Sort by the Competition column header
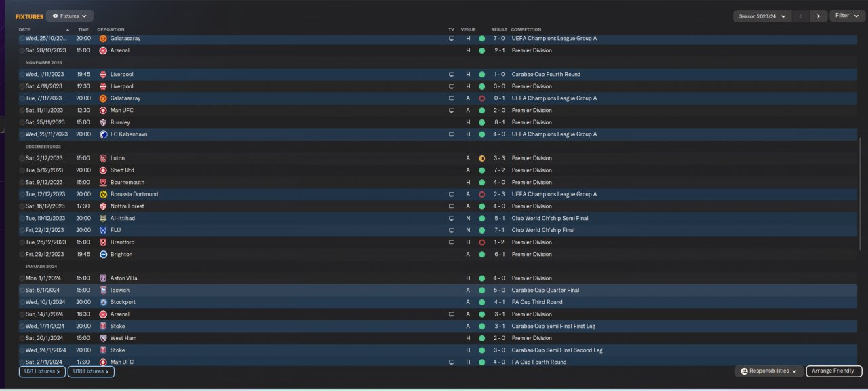Image resolution: width=868 pixels, height=391 pixels. click(526, 29)
